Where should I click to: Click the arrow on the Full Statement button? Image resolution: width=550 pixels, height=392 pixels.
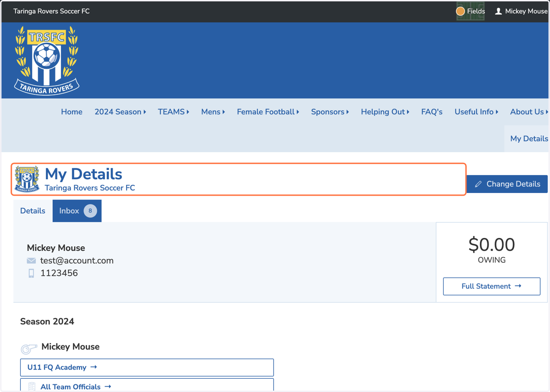(x=518, y=286)
